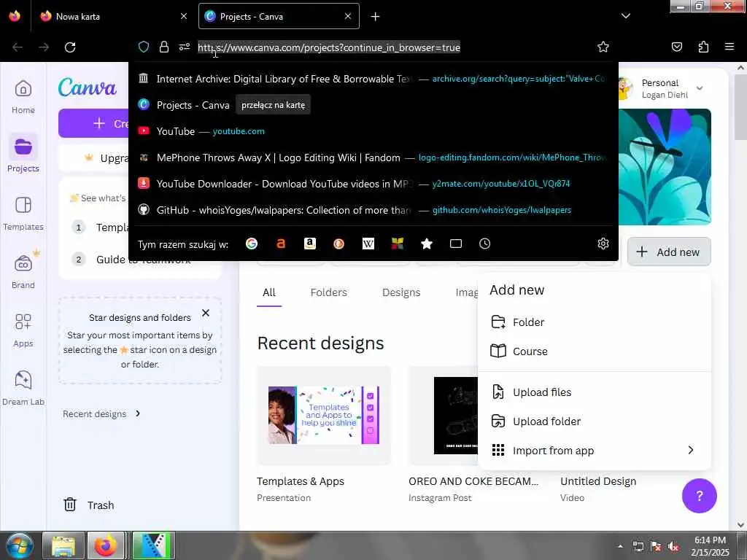Screen dimensions: 747x560
Task: Open YouTube Downloader y2mate suggestion
Action: coord(373,183)
